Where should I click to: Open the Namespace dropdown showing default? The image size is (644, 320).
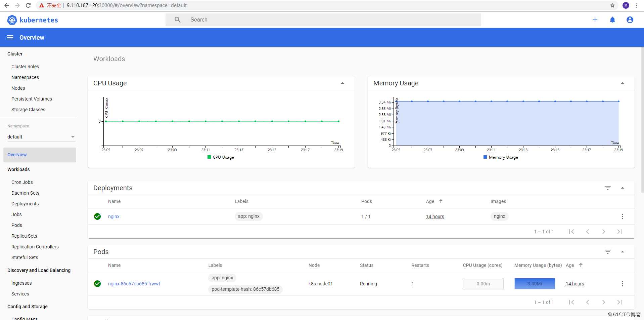click(x=40, y=137)
